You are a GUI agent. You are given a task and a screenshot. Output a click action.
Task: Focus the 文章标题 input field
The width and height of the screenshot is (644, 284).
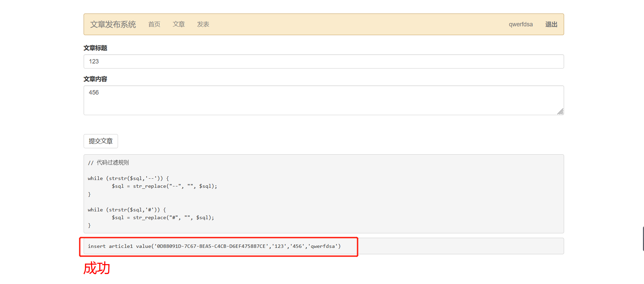tap(324, 61)
